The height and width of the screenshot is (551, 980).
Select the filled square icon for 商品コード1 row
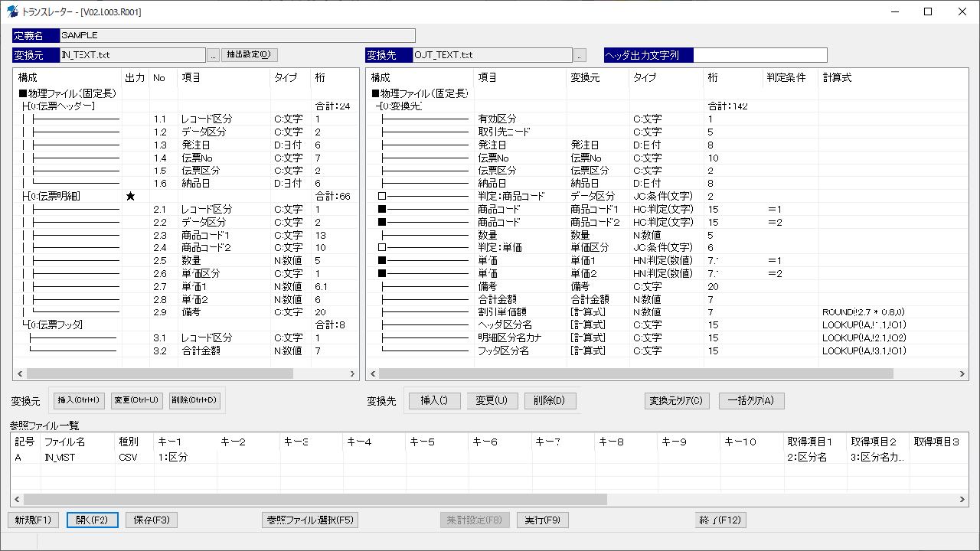[x=382, y=210]
